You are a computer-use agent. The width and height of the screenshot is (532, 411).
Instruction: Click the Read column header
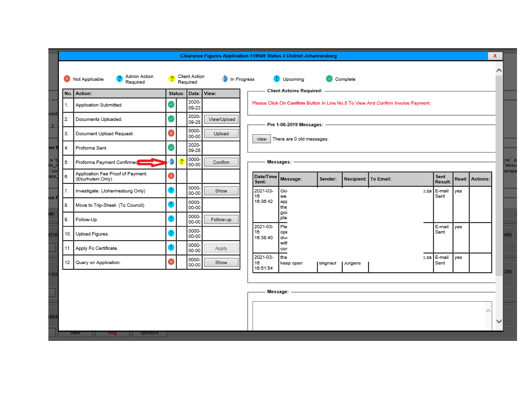(x=461, y=179)
